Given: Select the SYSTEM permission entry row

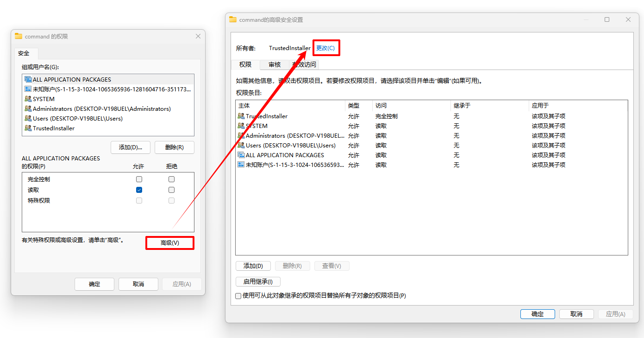Looking at the screenshot, I should (431, 126).
